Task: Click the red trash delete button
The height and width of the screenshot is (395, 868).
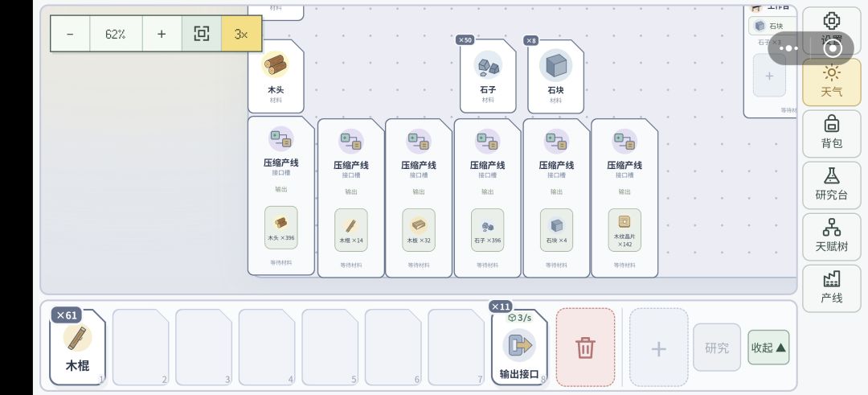Action: pos(586,348)
